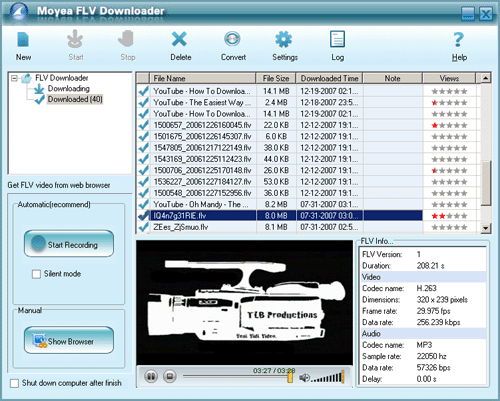Select file YouTube - The Easiest Way

coord(202,102)
